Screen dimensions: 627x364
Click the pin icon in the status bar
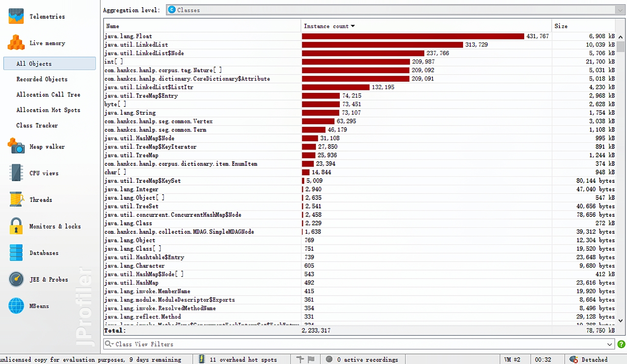click(x=300, y=359)
